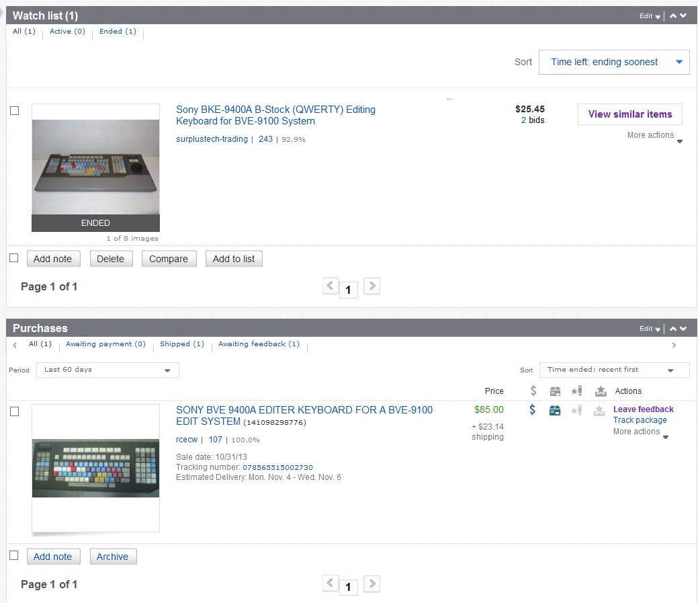The width and height of the screenshot is (700, 603).
Task: Click dollar column header icon in Purchases
Action: [533, 391]
